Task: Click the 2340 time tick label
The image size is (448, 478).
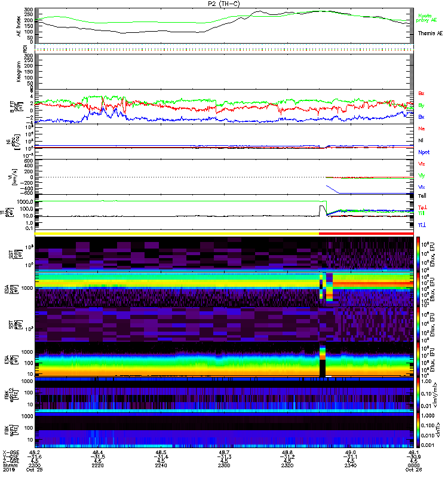Action: tap(351, 465)
